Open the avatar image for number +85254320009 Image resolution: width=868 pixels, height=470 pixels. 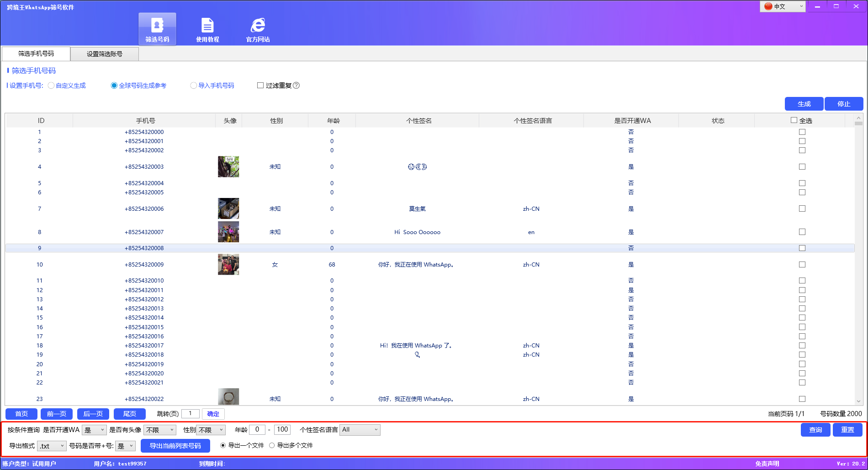coord(228,264)
